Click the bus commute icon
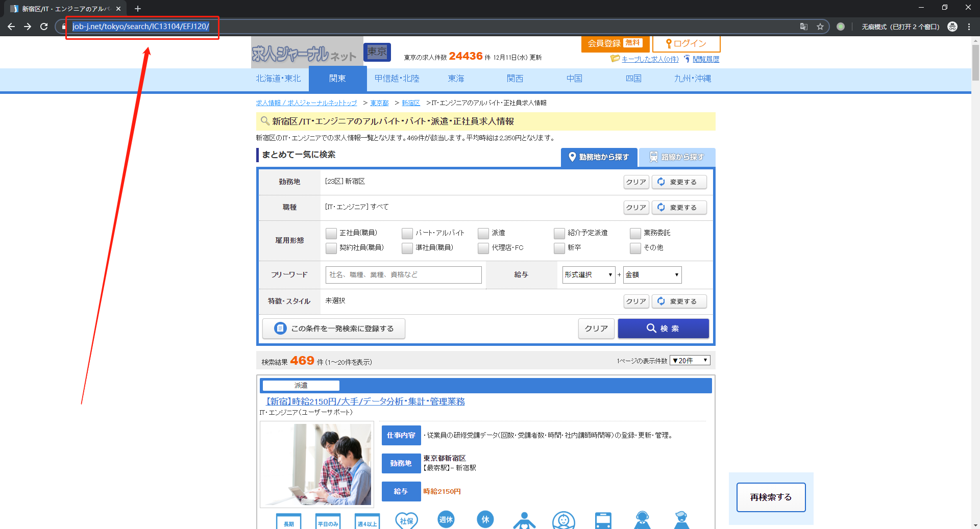Viewport: 980px width, 529px height. [603, 520]
